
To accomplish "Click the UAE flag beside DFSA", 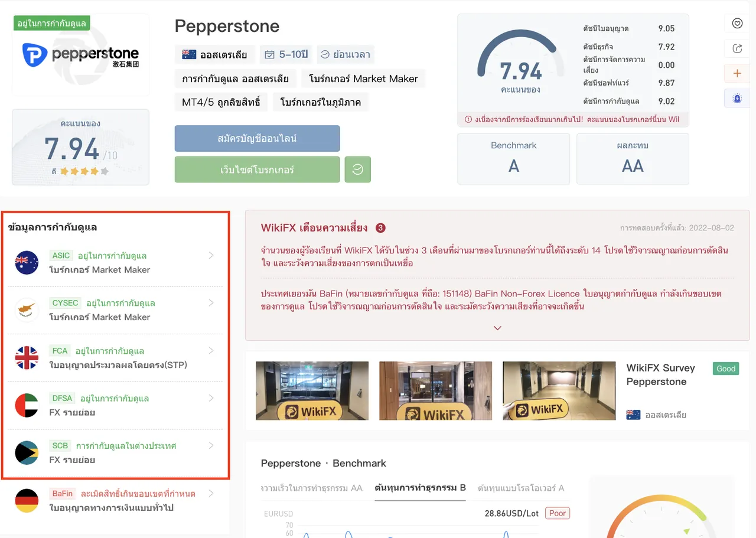I will coord(27,405).
